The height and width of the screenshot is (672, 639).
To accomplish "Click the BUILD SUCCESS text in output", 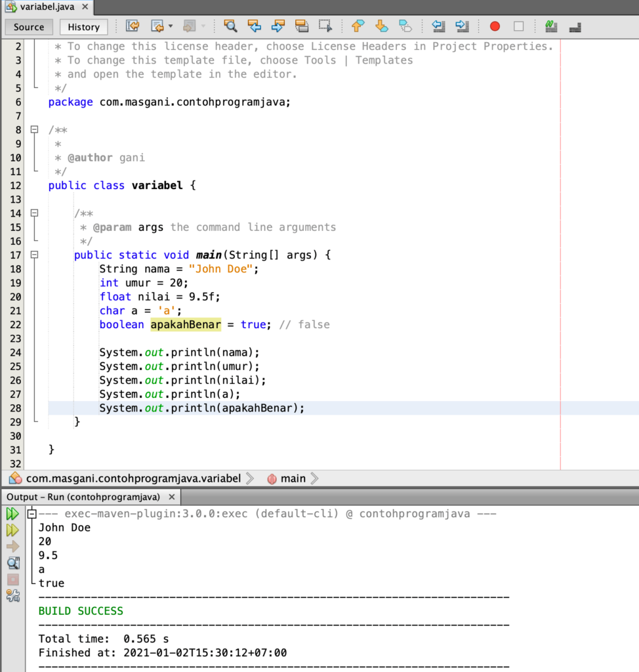I will [81, 611].
